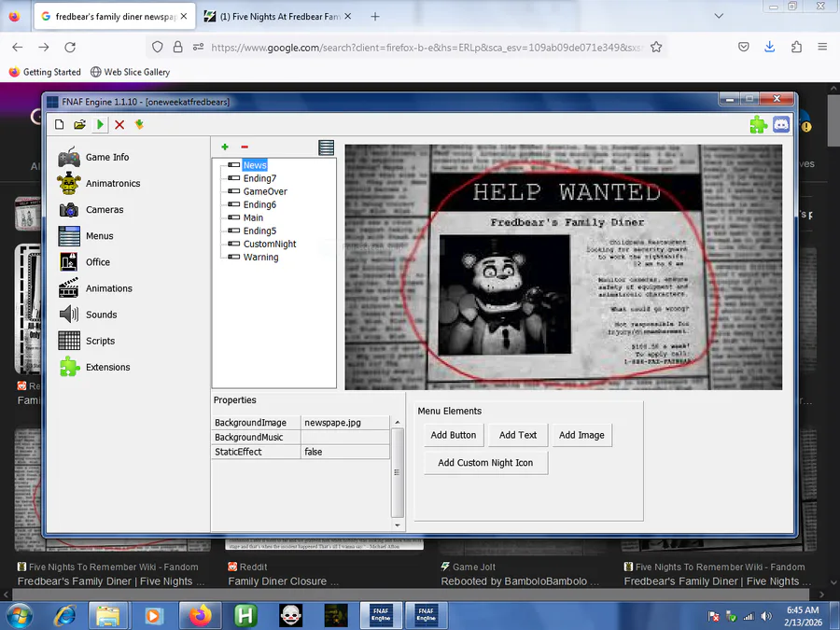Click the volume icon in system tray
The image size is (840, 630).
[766, 617]
